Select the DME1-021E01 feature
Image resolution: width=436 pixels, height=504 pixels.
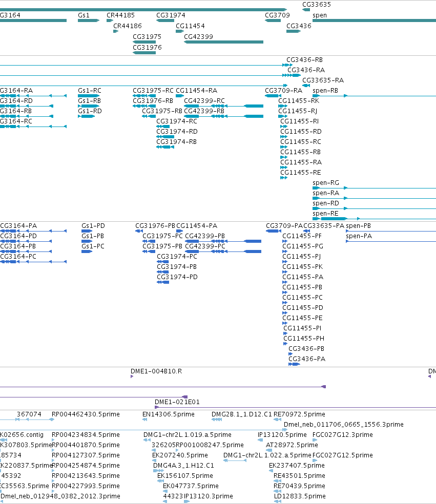coord(177,402)
